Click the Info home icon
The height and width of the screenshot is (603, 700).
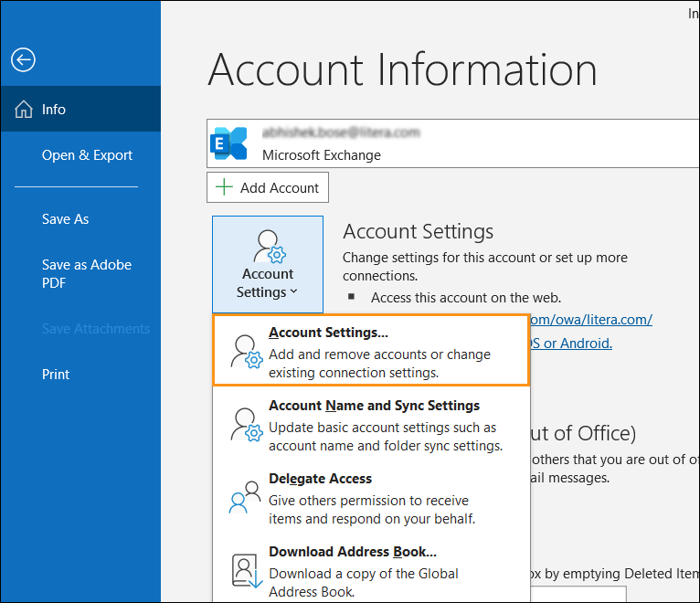(x=24, y=109)
